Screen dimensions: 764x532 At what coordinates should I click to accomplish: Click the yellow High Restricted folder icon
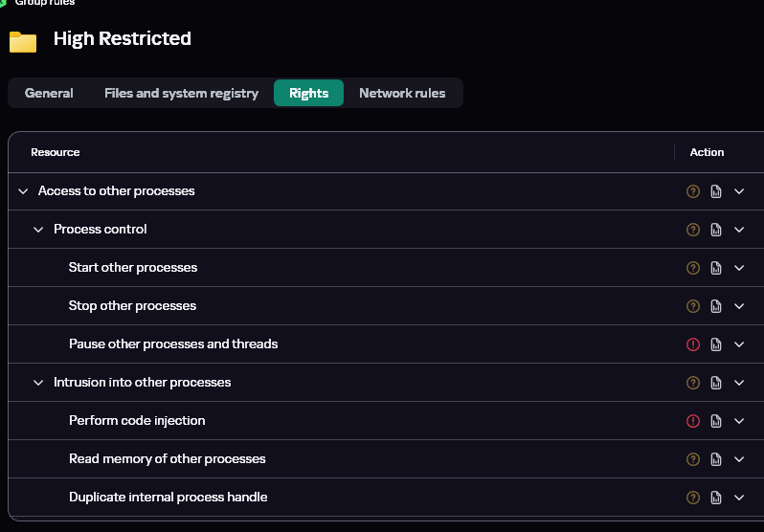[x=23, y=41]
